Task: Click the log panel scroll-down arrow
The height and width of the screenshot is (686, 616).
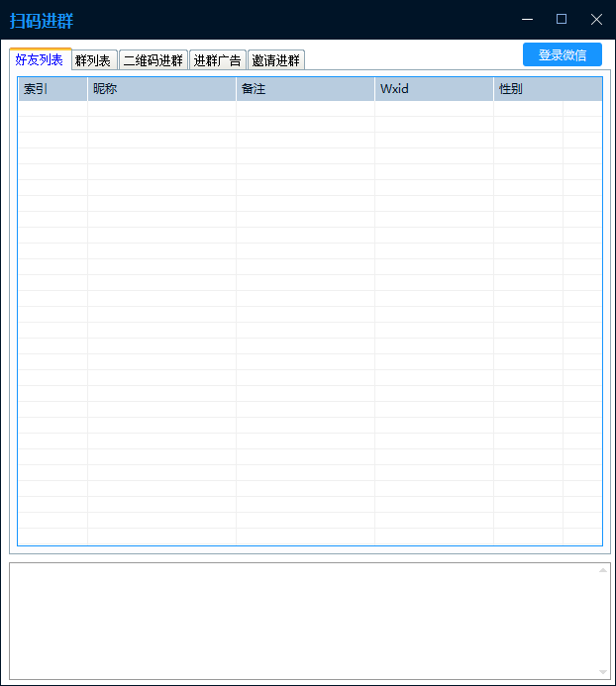Action: [x=603, y=672]
